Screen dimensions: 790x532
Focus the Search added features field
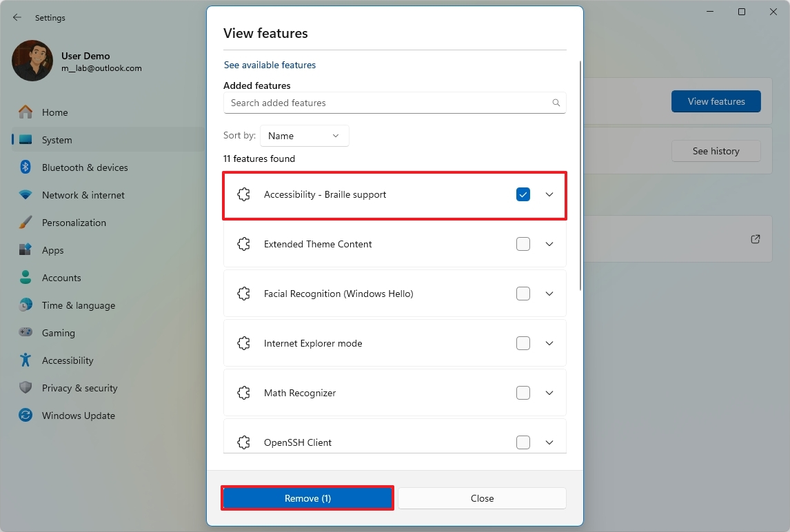[386, 103]
